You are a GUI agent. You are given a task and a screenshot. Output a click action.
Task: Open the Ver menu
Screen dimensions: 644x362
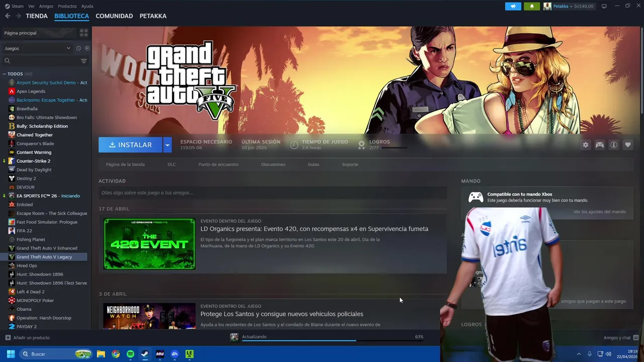32,6
